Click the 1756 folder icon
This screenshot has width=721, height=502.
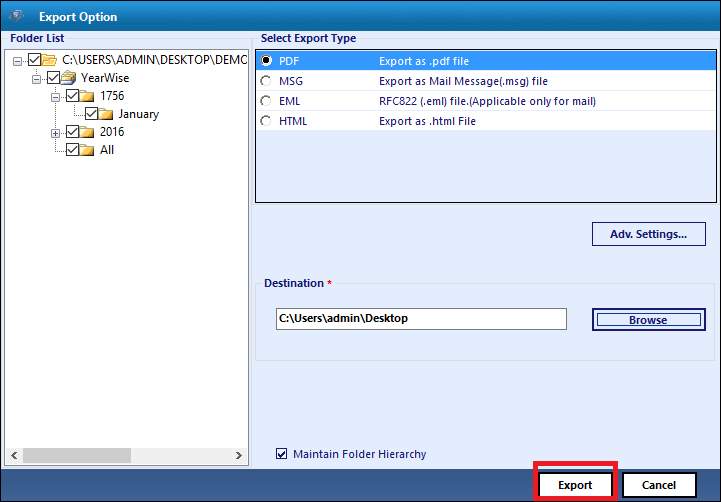click(x=87, y=96)
